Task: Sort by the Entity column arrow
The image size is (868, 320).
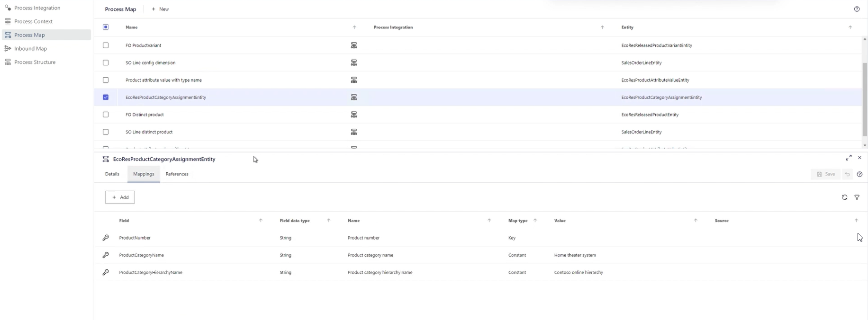Action: click(850, 27)
